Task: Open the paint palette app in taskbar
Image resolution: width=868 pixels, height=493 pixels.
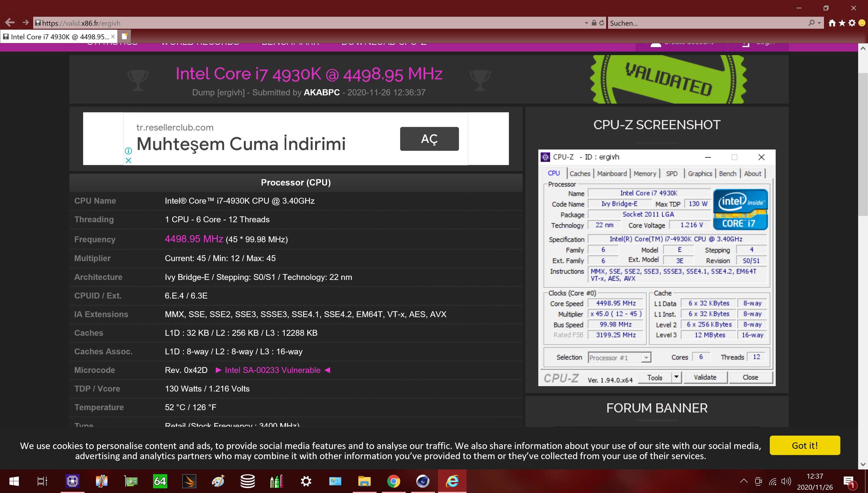Action: click(x=218, y=481)
